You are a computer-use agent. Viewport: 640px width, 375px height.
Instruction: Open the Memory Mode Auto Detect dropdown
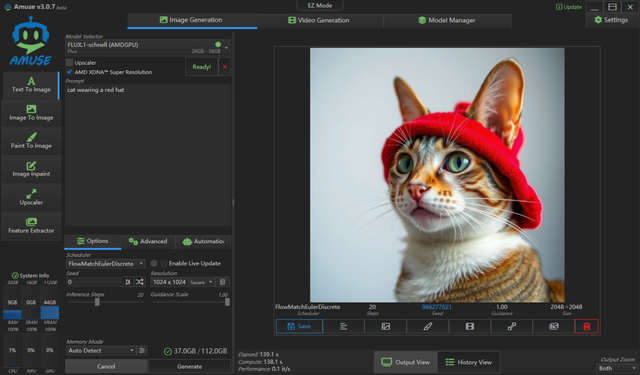pos(100,351)
